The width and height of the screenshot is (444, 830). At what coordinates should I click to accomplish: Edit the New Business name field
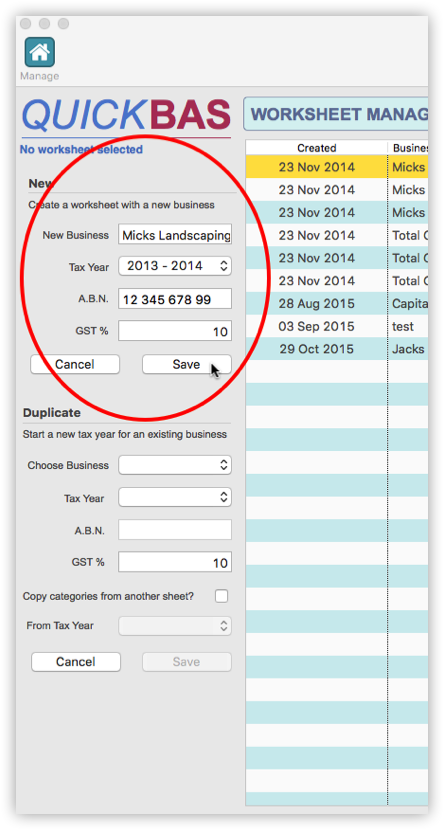175,235
